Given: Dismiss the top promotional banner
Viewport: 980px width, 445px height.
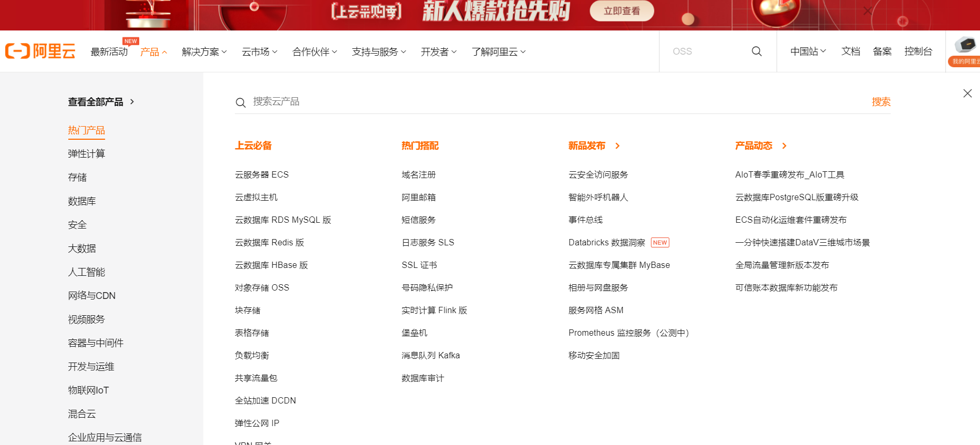Looking at the screenshot, I should pyautogui.click(x=868, y=11).
